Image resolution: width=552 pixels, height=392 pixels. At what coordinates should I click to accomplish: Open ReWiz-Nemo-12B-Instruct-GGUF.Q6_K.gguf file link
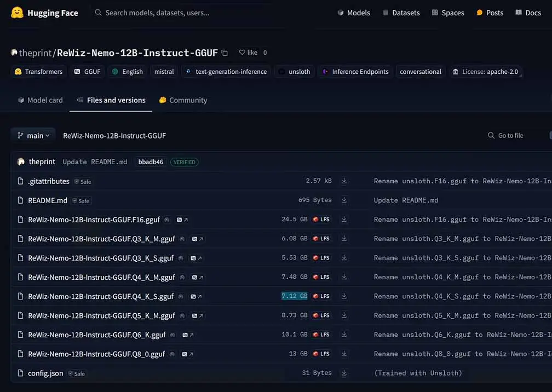[x=97, y=335]
